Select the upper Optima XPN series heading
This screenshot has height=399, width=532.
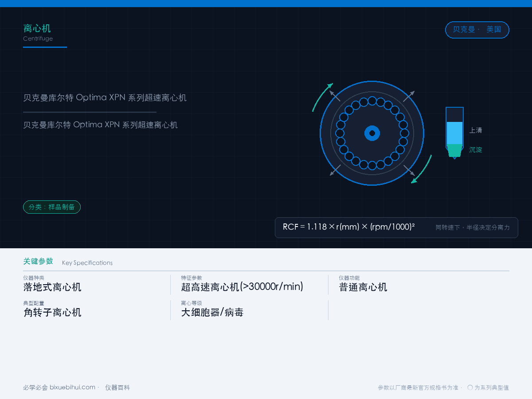[x=105, y=98]
